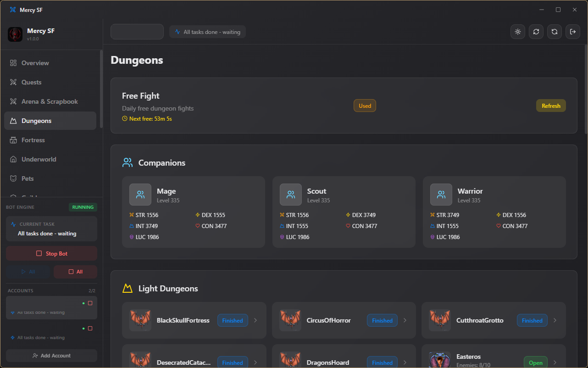Click the Stop Bot button

coord(51,253)
